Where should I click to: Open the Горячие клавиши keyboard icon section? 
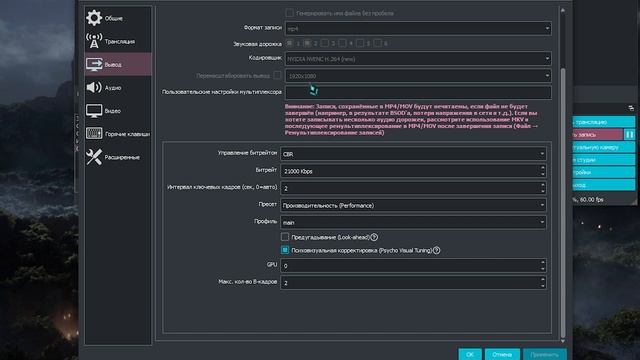pyautogui.click(x=94, y=133)
